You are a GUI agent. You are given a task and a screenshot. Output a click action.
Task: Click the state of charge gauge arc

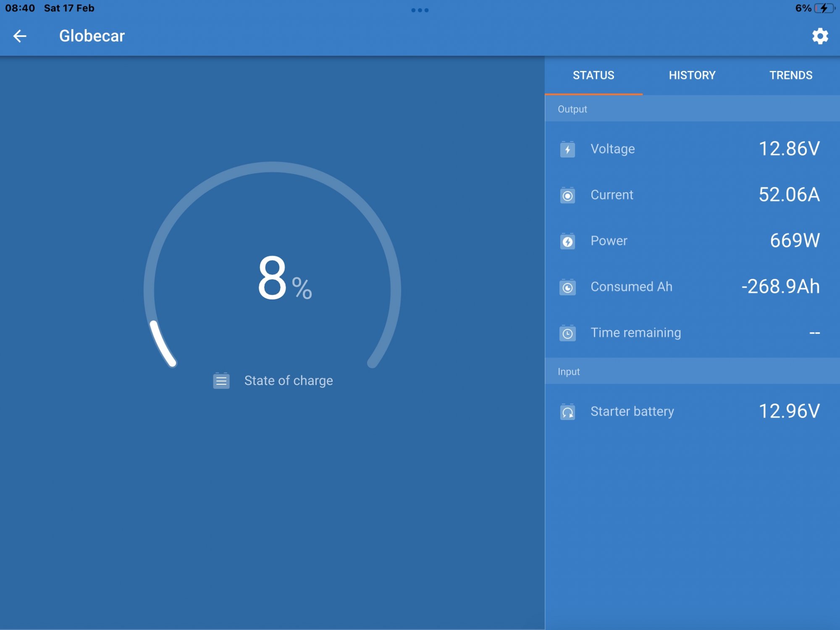click(272, 167)
